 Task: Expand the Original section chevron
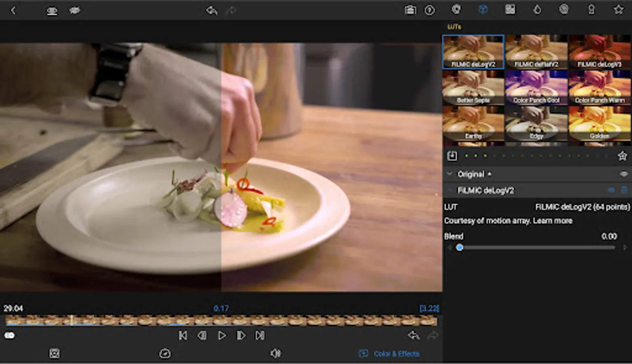[450, 174]
